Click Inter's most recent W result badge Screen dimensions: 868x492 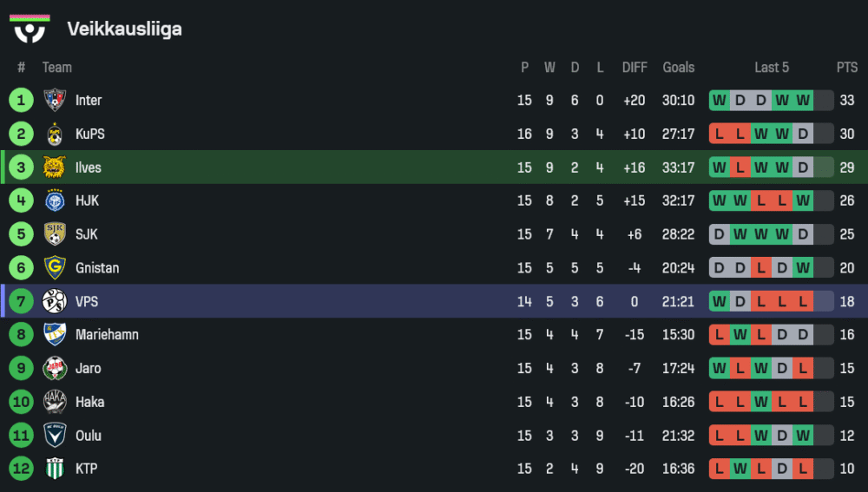803,101
